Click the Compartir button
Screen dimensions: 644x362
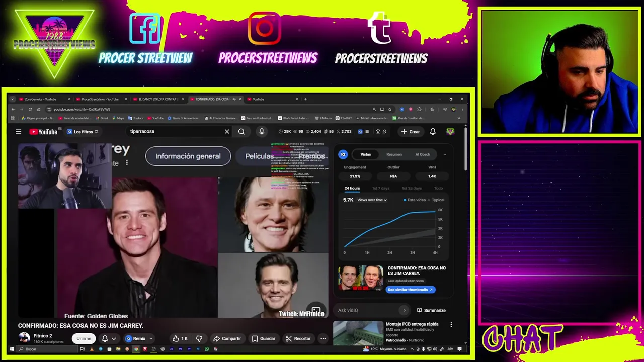[227, 339]
